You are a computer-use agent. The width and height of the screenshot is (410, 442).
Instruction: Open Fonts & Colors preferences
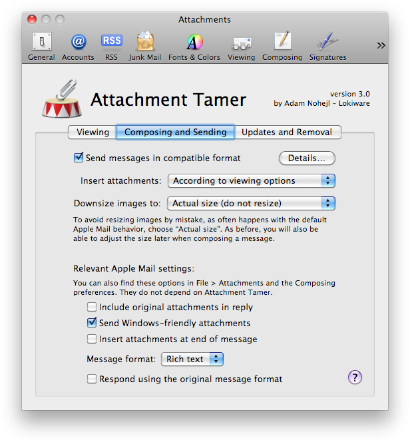point(194,47)
